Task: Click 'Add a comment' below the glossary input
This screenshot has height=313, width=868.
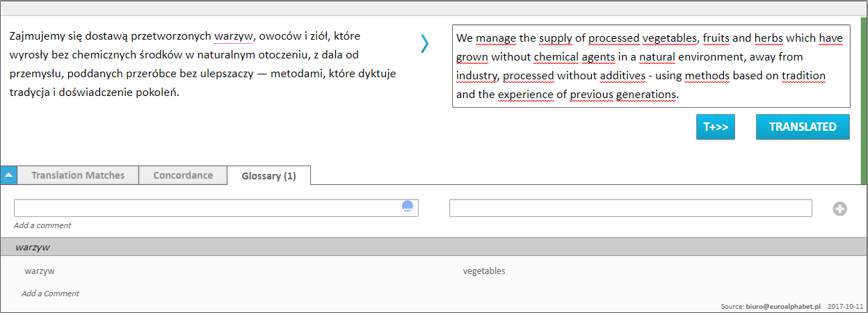Action: [42, 225]
